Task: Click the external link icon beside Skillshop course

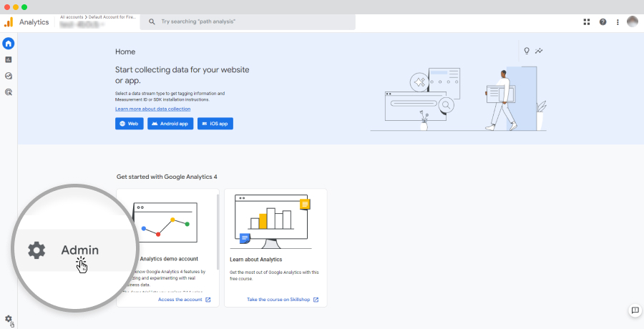Action: (x=316, y=300)
